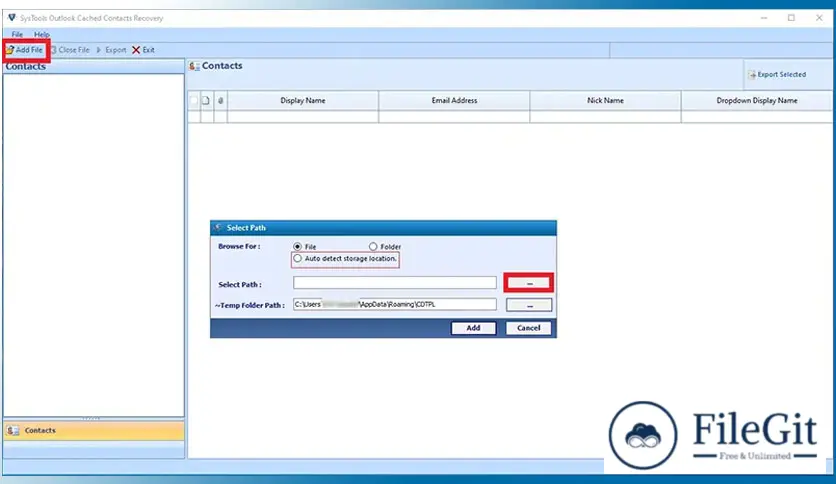Open the File menu

coord(17,34)
